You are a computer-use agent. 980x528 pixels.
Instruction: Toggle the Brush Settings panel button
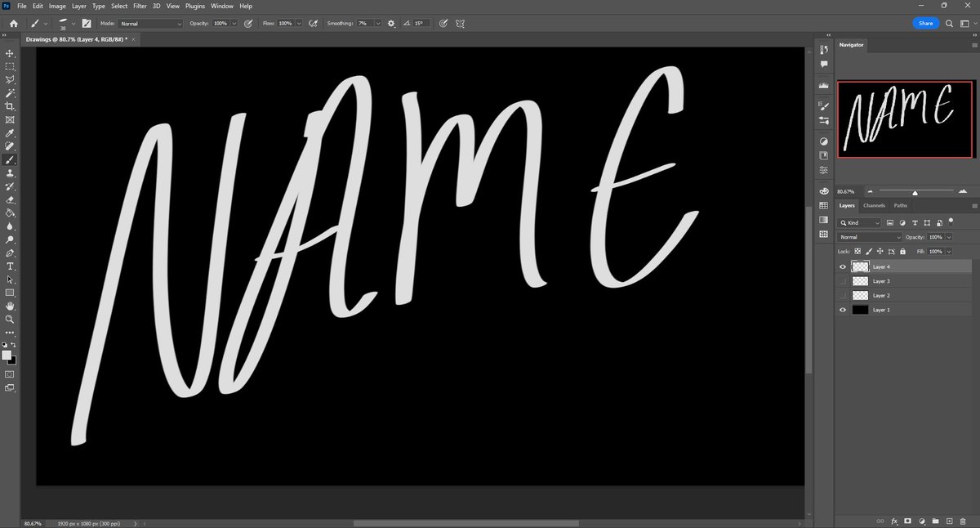click(x=86, y=24)
